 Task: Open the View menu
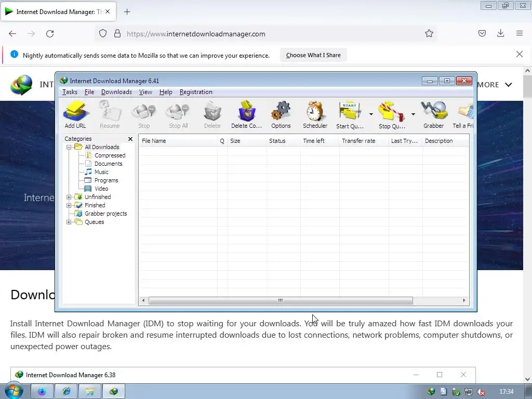(x=145, y=92)
